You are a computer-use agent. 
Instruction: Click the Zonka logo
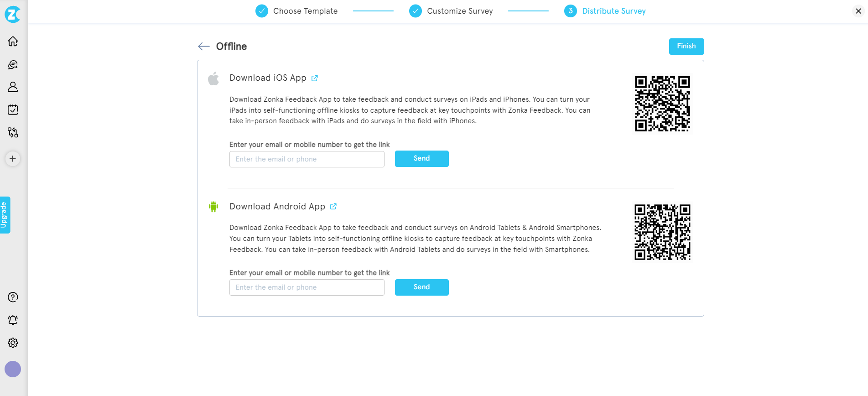[x=13, y=14]
